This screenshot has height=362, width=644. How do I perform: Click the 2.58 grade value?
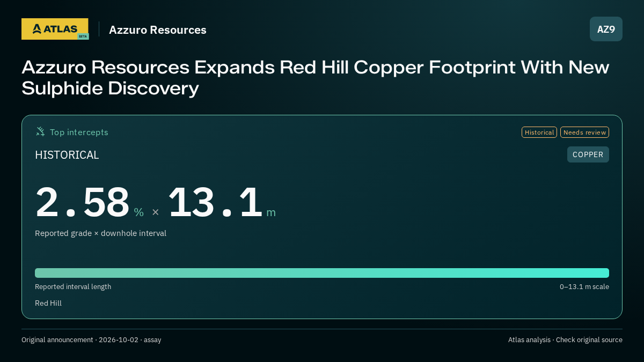point(83,202)
